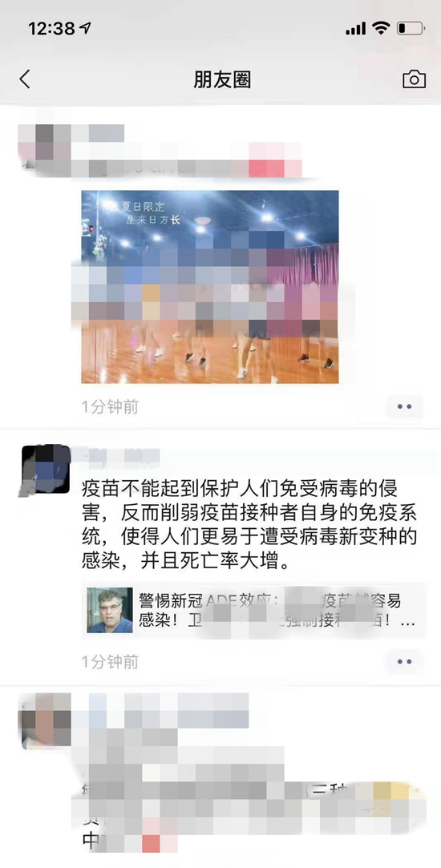This screenshot has height=868, width=441.
Task: Tap the cellular signal bars icon
Action: click(355, 28)
